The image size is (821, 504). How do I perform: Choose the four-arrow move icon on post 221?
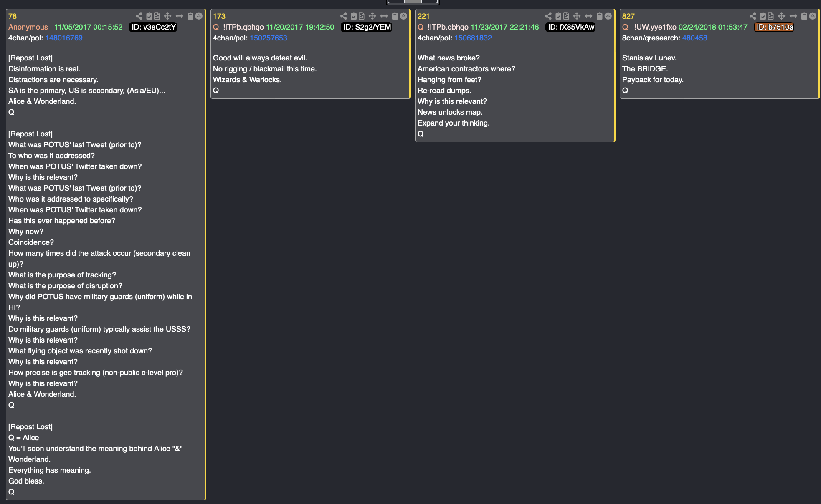577,16
